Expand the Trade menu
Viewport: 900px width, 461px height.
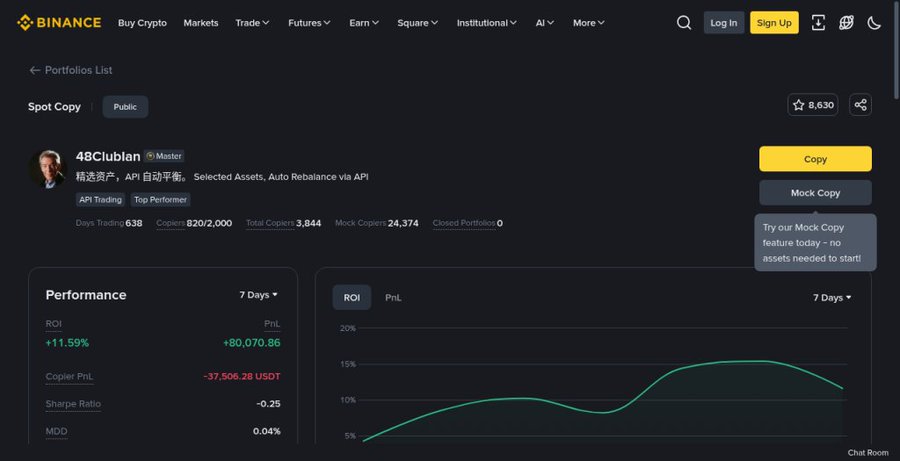click(x=252, y=23)
